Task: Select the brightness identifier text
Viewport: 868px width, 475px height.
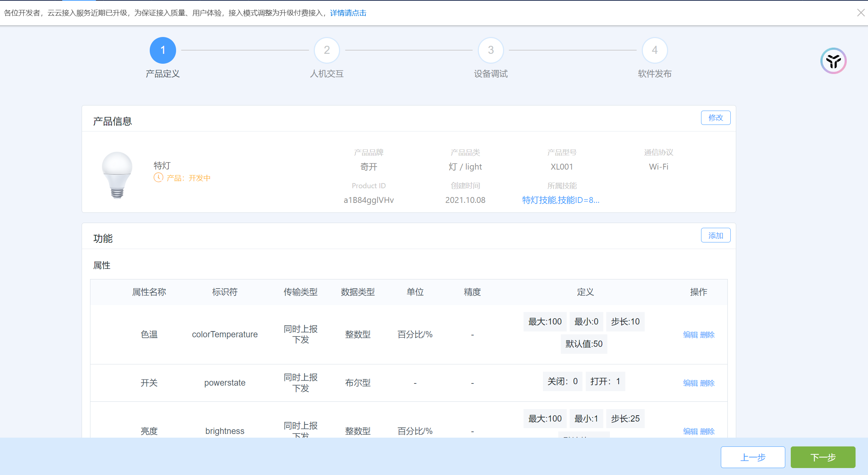Action: tap(225, 431)
